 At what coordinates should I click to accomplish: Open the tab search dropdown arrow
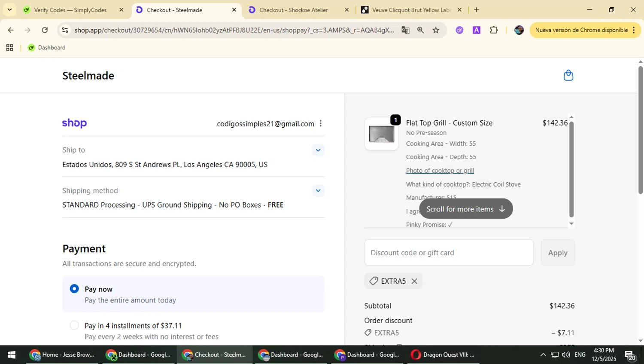[9, 10]
